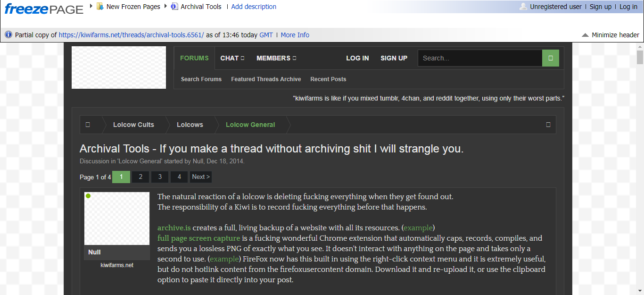Click the Minimize header triangle icon
The image size is (644, 295).
(585, 35)
